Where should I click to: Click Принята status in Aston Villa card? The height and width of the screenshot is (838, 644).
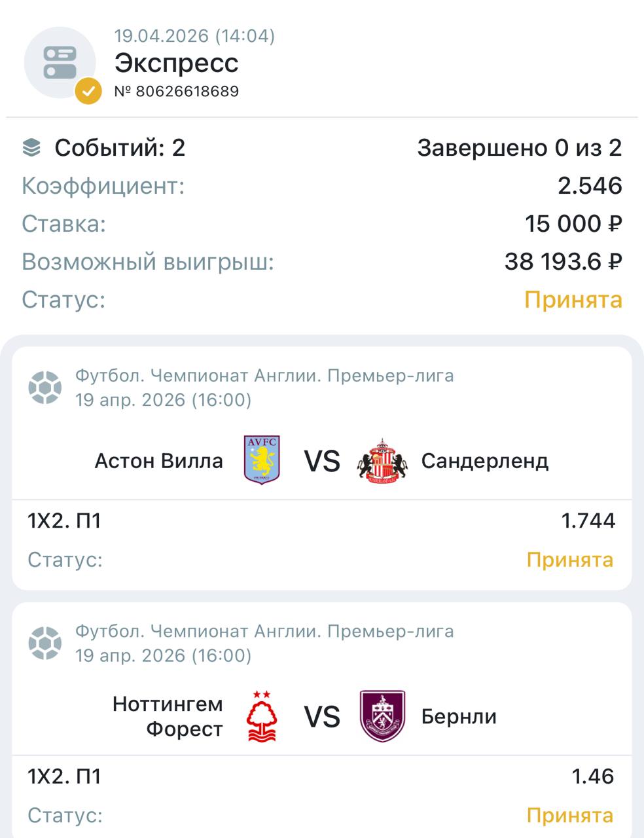click(x=569, y=560)
